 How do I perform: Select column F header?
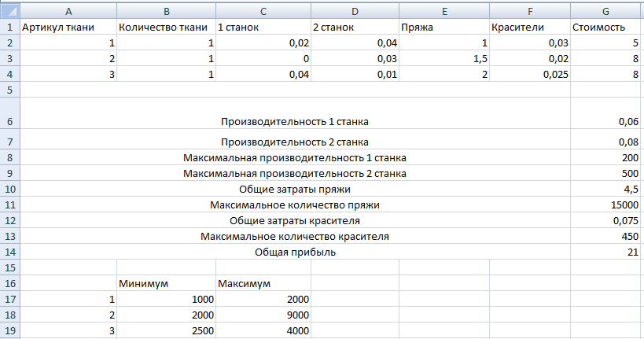530,12
